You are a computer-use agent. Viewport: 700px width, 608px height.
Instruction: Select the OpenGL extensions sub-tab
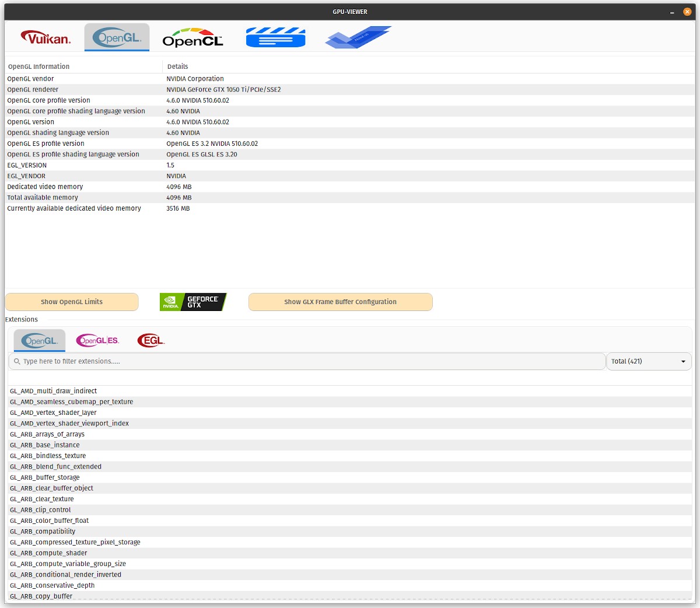coord(40,341)
